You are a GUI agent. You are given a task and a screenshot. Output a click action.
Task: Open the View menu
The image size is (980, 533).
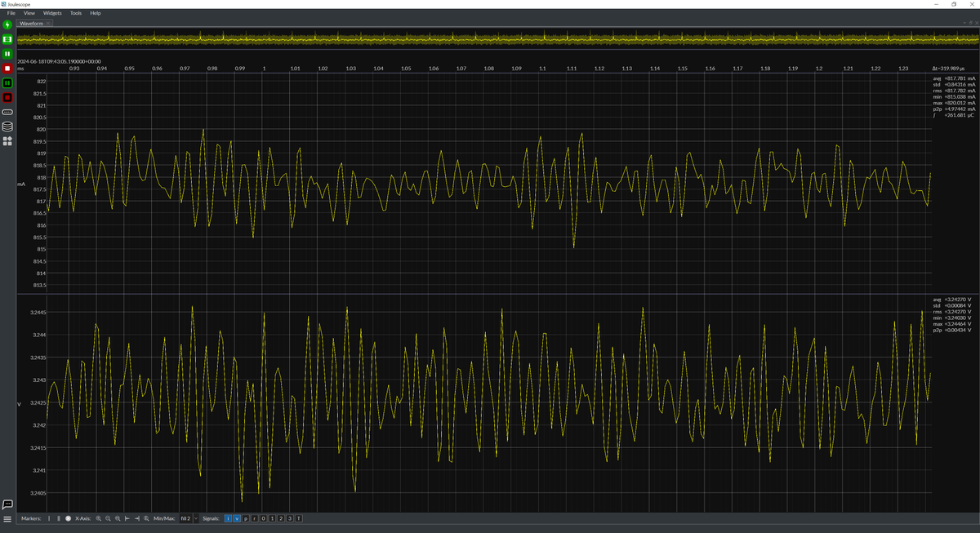pos(29,13)
